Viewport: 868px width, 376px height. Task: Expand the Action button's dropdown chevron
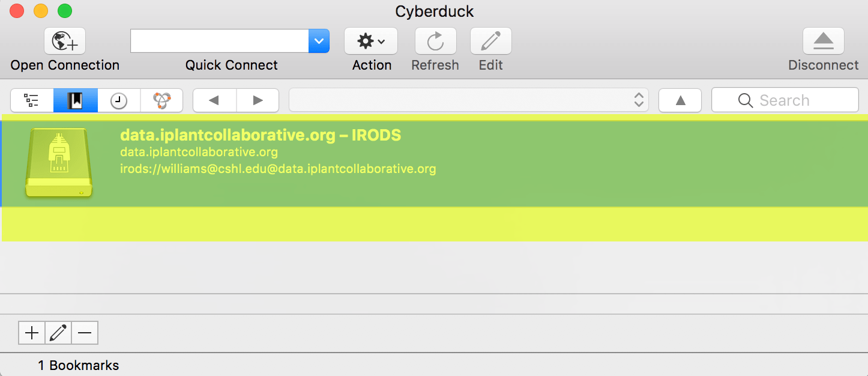pos(381,40)
